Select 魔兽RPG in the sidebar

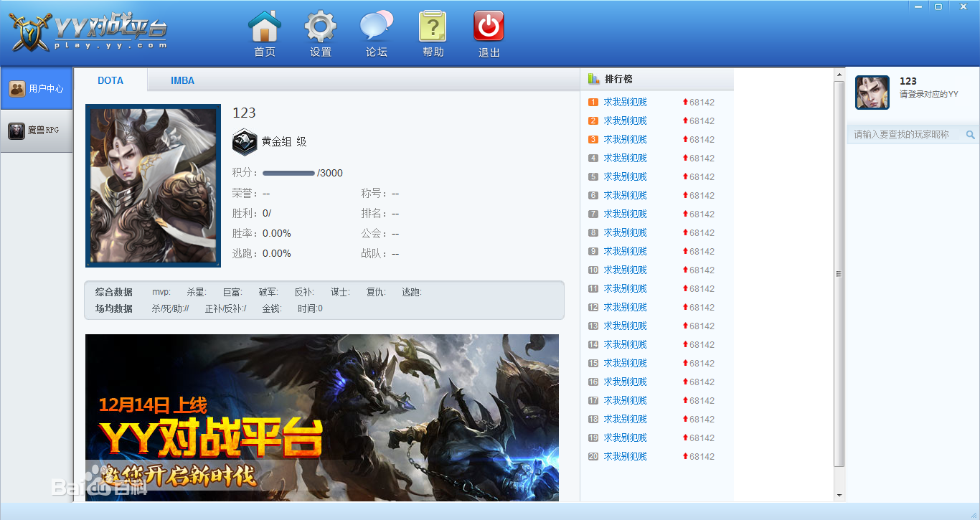tap(37, 131)
